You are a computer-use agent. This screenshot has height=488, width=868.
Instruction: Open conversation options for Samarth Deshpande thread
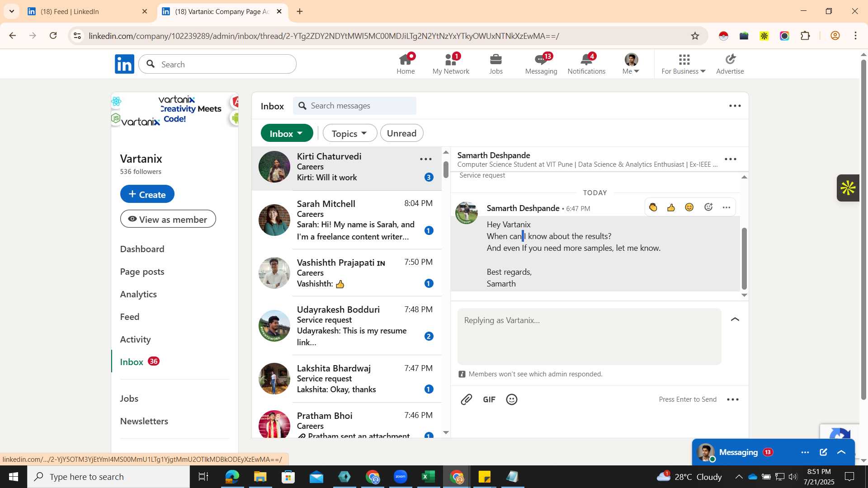click(731, 159)
